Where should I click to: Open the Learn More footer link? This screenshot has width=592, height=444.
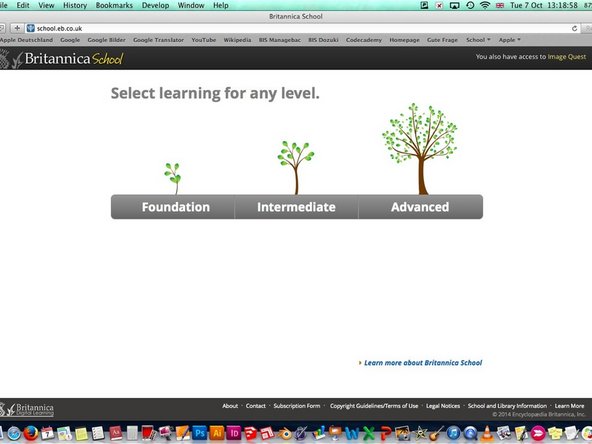569,406
